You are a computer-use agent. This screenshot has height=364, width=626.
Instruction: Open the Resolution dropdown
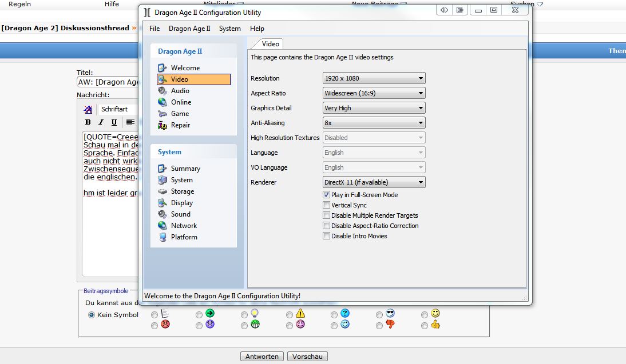coord(374,78)
